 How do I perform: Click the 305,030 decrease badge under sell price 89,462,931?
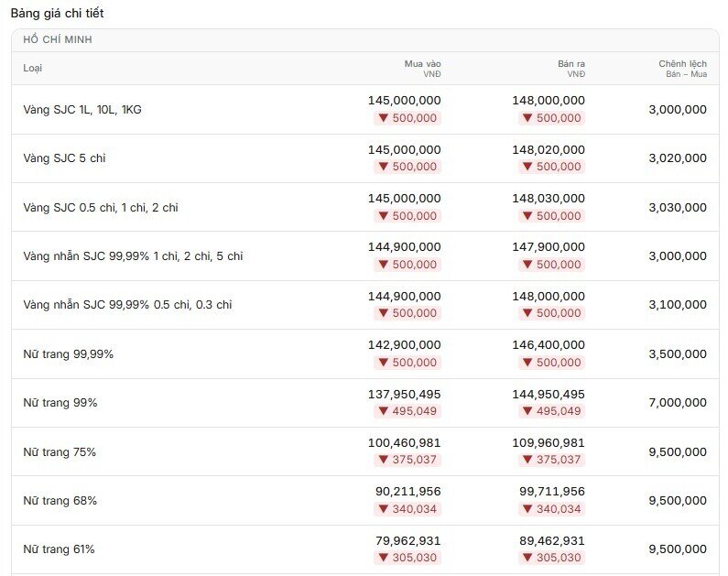[551, 558]
